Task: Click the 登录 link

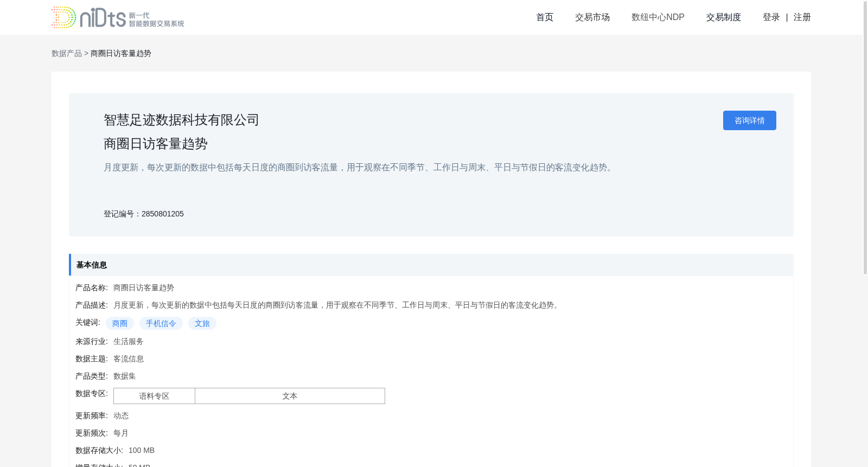Action: pyautogui.click(x=771, y=17)
